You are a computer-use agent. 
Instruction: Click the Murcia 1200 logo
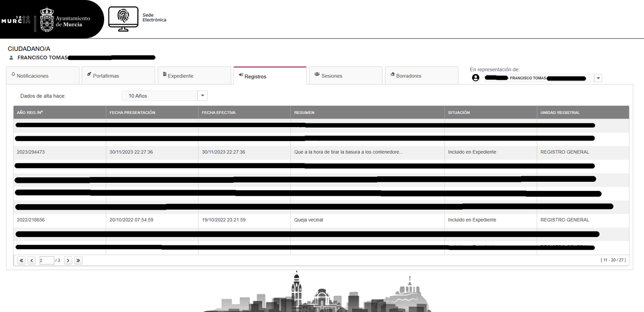(16, 20)
